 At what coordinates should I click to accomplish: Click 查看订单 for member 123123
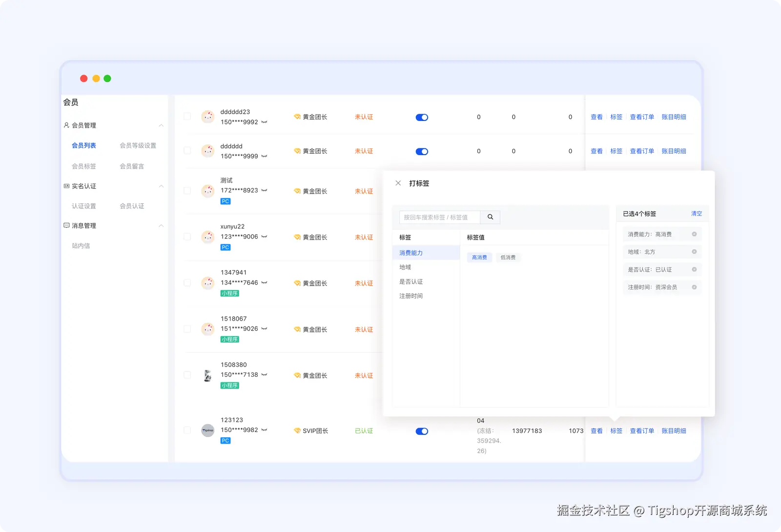(x=642, y=431)
